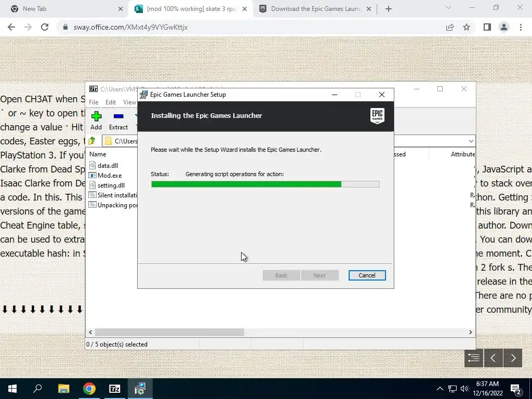This screenshot has height=399, width=532.
Task: Click the 7-Zip Add toolbar icon
Action: tap(96, 121)
